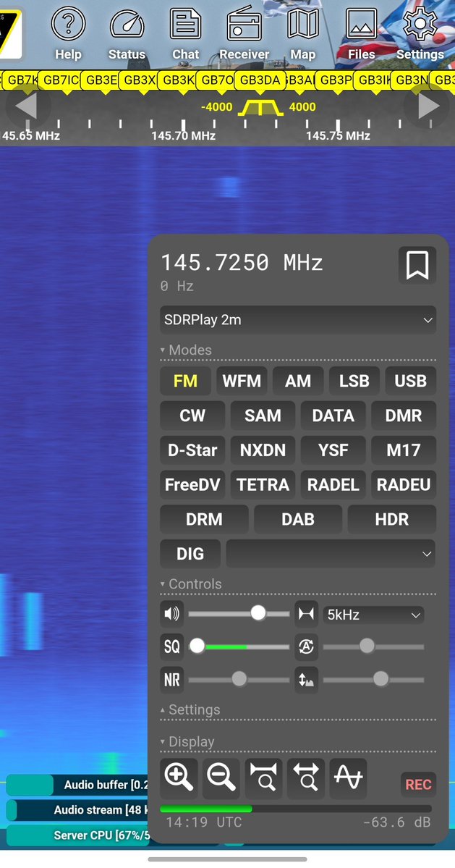Click the waterfall levels icon
The width and height of the screenshot is (455, 868).
306,680
